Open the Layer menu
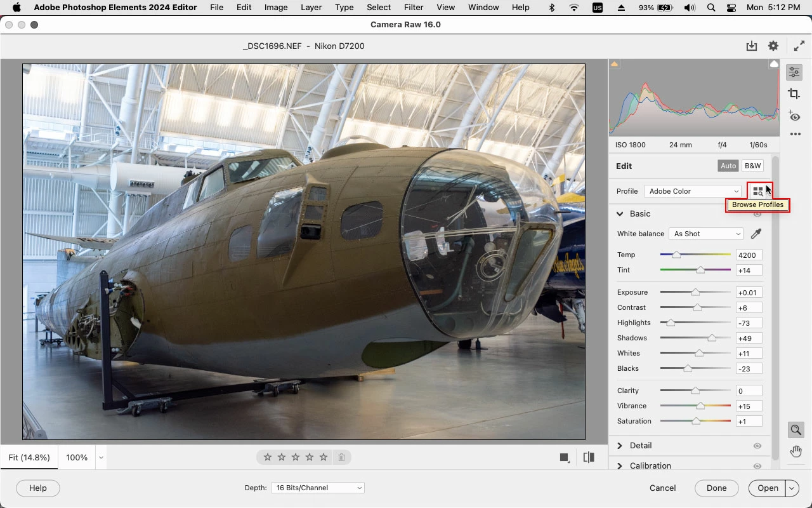Image resolution: width=812 pixels, height=508 pixels. (311, 8)
